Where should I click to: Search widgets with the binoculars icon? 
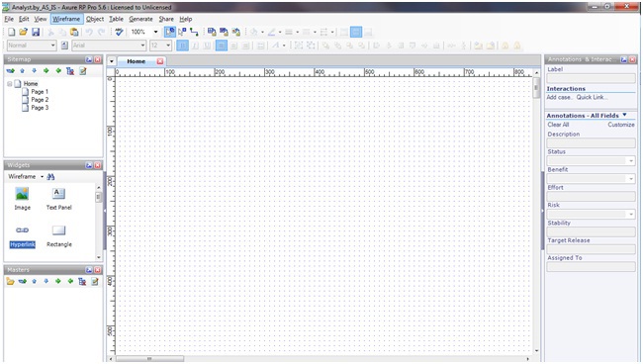[50, 177]
